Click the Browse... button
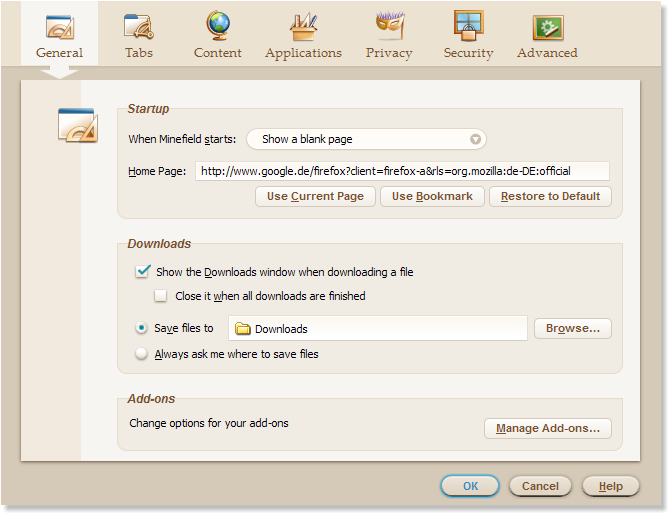Viewport: 672px width, 516px height. [x=573, y=328]
